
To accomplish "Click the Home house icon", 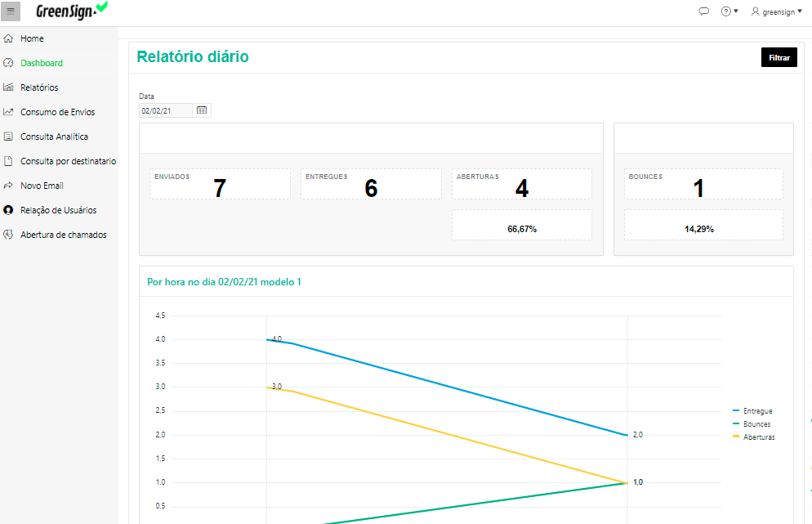I will (x=8, y=38).
